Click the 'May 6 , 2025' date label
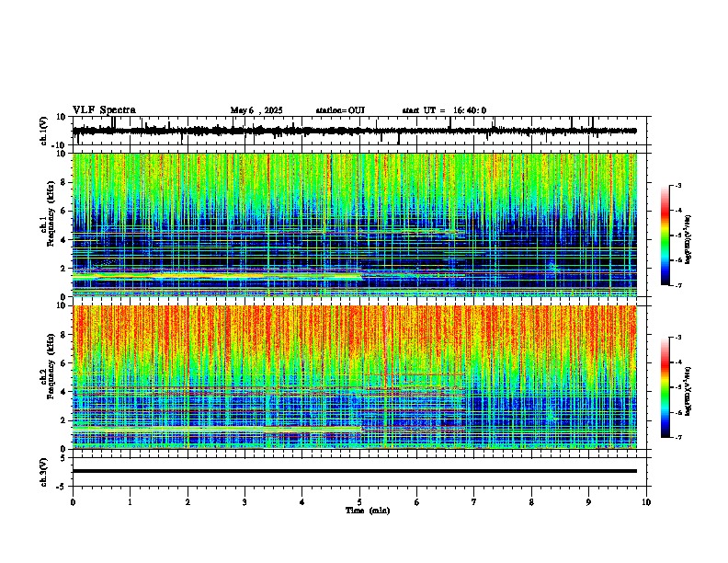This screenshot has width=728, height=563. point(256,110)
